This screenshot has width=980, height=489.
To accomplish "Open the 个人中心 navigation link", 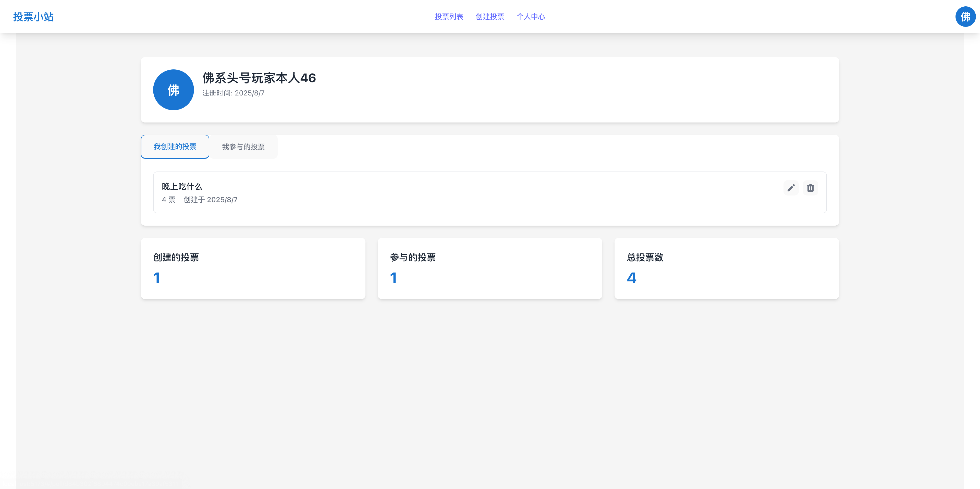I will tap(530, 17).
